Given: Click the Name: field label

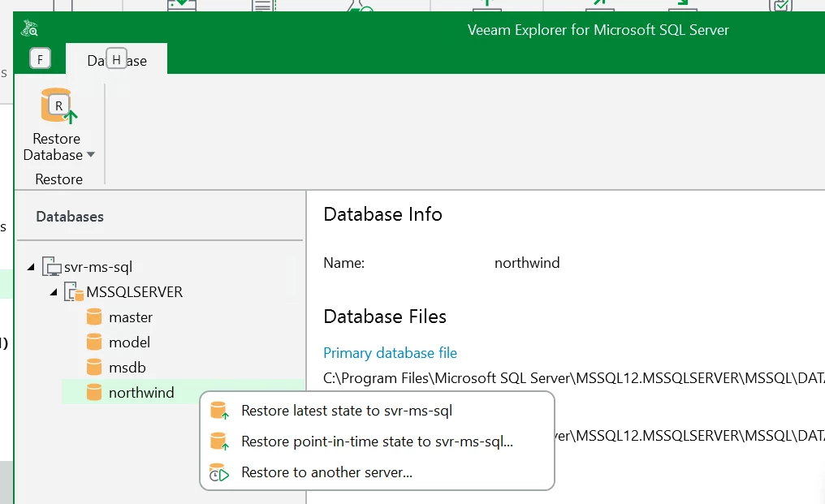Looking at the screenshot, I should pyautogui.click(x=343, y=263).
